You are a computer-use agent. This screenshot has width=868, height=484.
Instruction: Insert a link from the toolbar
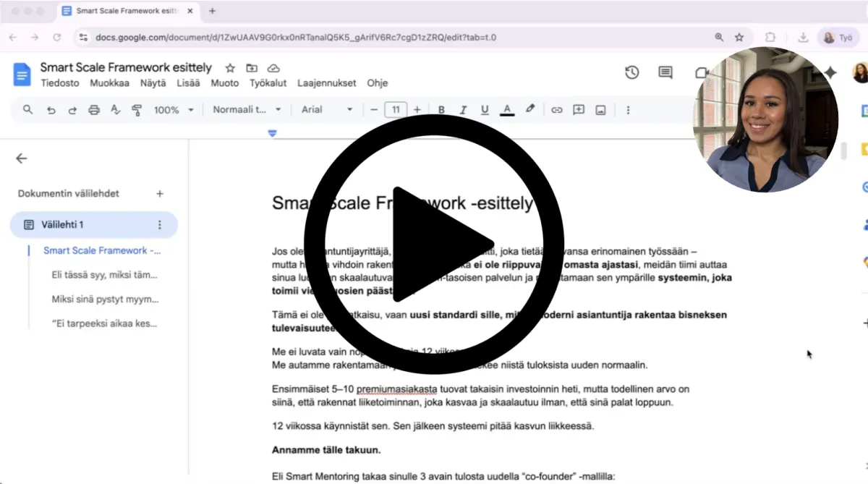[556, 110]
